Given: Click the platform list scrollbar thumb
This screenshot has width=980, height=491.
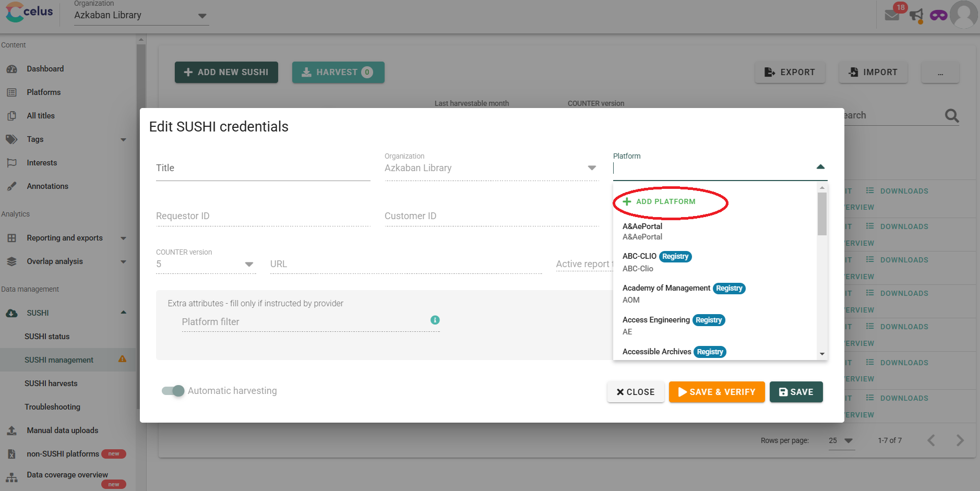Looking at the screenshot, I should (x=822, y=214).
